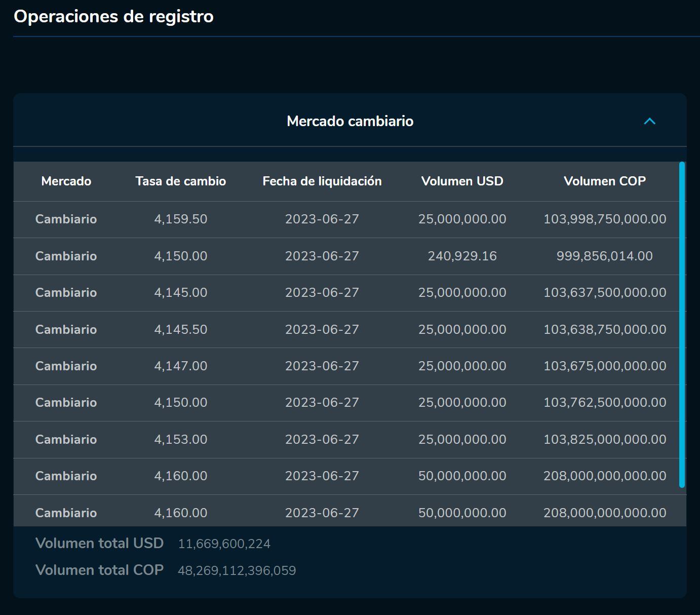Sort by the Mercado column header

66,181
